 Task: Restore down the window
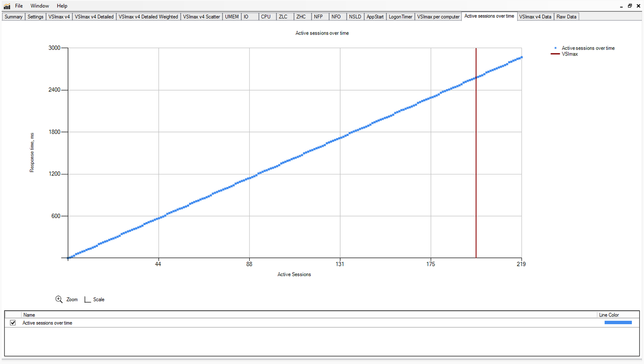(x=630, y=6)
